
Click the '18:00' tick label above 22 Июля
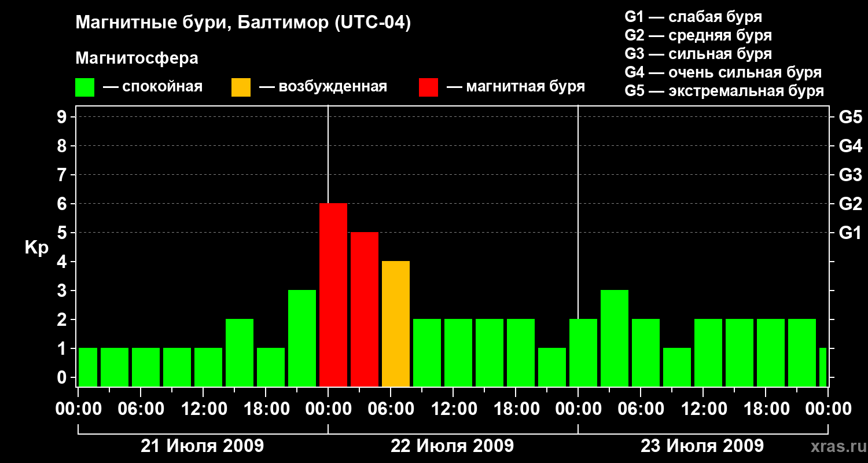[516, 409]
